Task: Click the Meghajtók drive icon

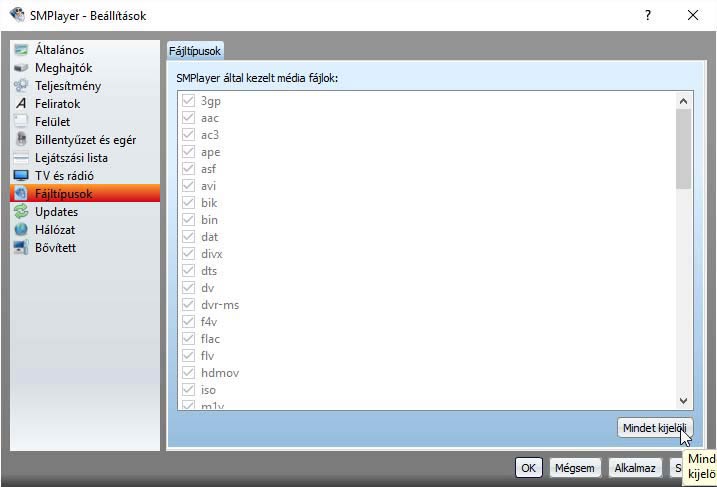Action: (21, 68)
